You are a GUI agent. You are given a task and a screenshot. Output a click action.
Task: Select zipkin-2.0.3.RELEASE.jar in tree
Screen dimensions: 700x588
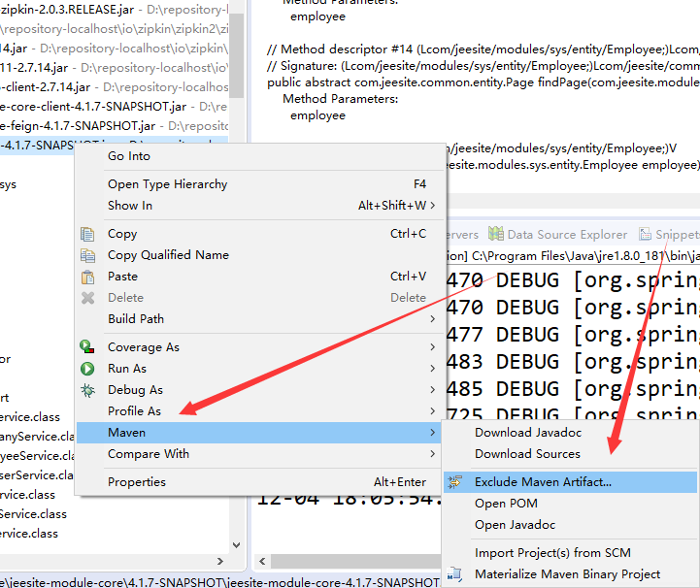click(x=115, y=10)
